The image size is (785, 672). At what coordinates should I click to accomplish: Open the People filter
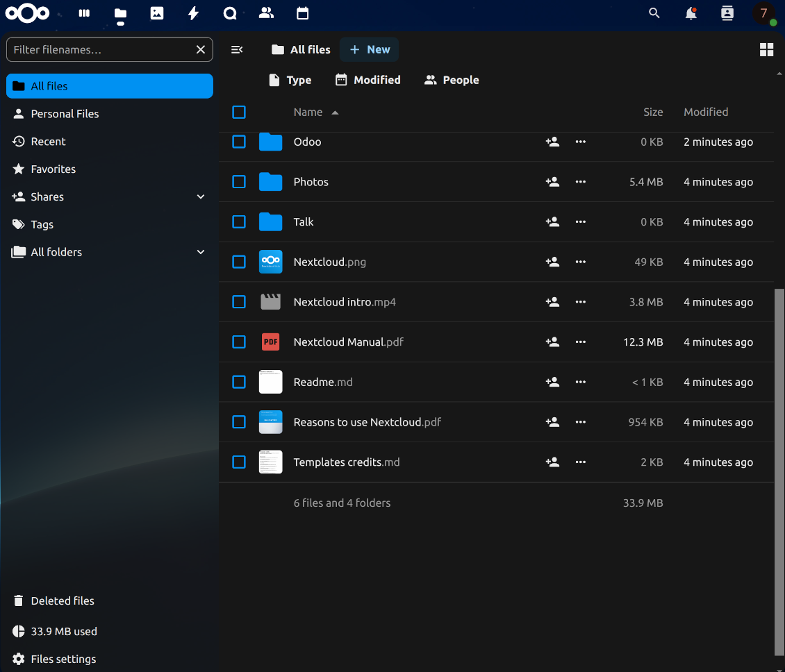click(452, 80)
